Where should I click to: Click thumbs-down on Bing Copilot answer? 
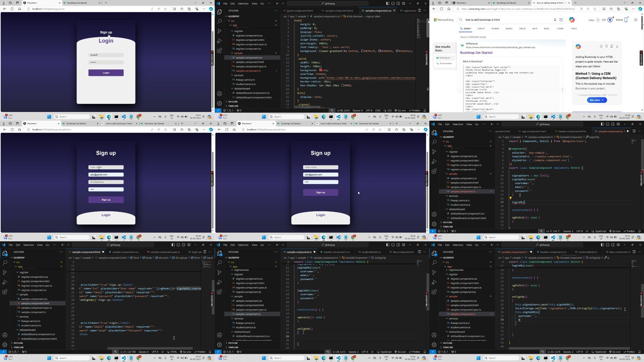[606, 46]
